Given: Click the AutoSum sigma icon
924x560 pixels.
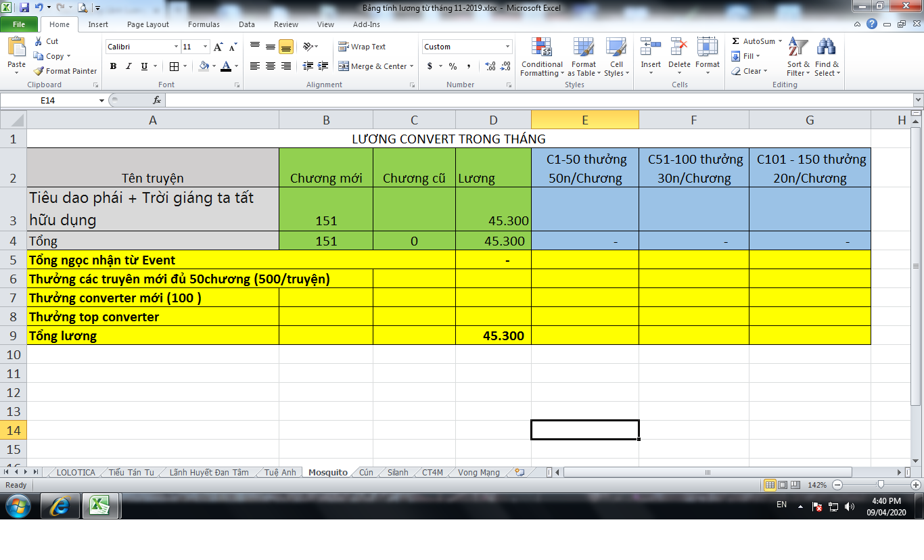Looking at the screenshot, I should 736,41.
